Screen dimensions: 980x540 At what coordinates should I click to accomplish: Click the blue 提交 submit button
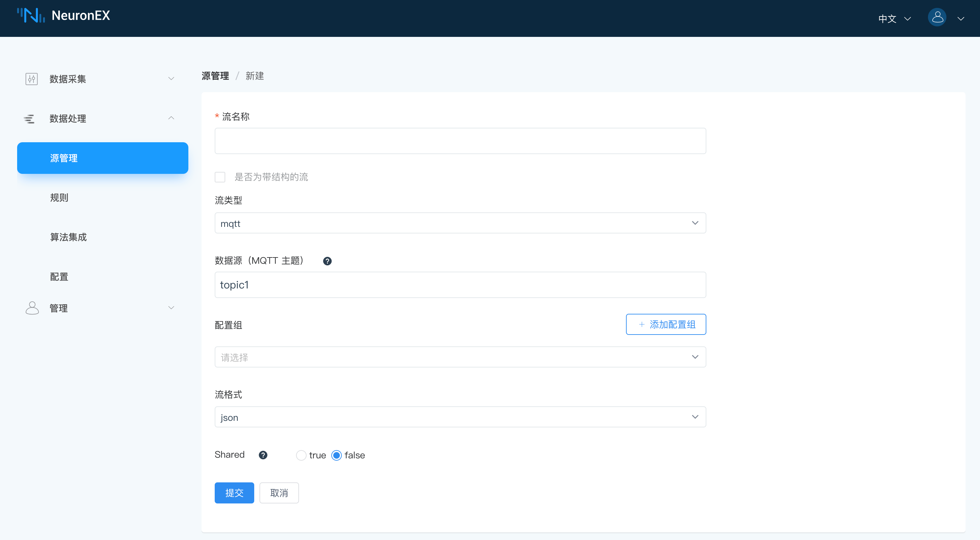coord(234,493)
